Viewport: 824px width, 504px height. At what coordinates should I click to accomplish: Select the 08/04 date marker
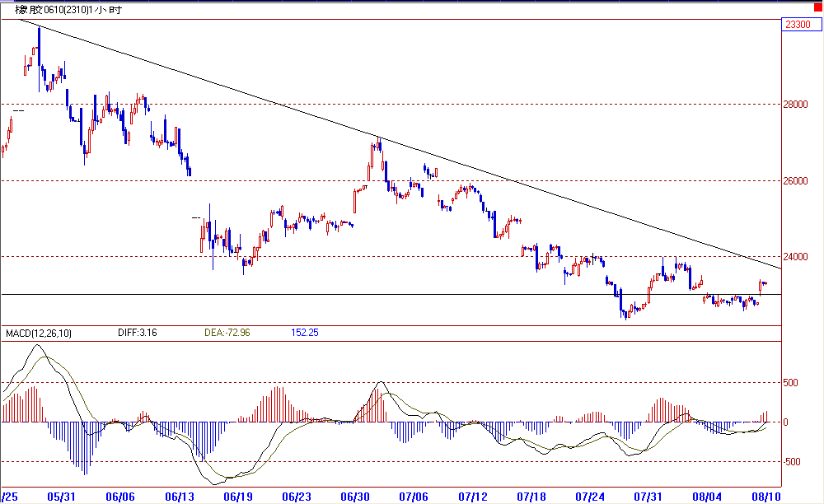[x=708, y=497]
